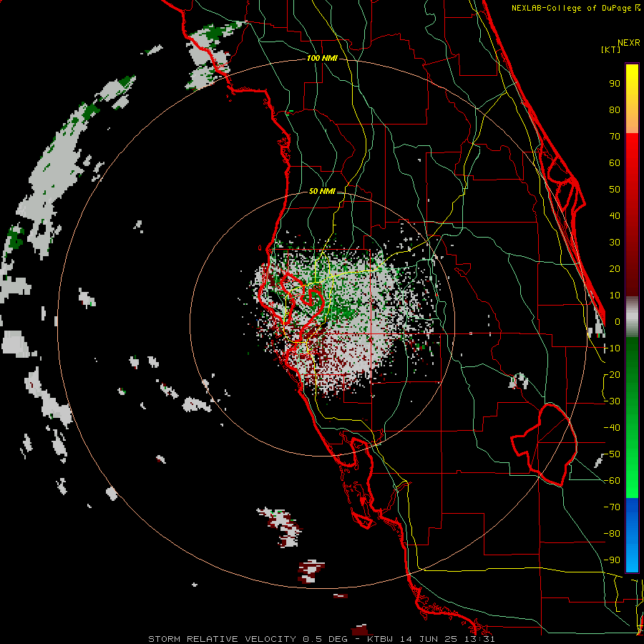Click the [KT] units label above the scale
Screen dimensions: 644x644
(610, 49)
